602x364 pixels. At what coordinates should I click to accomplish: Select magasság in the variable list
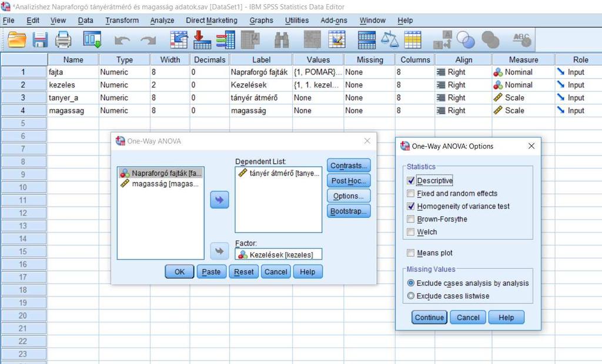pyautogui.click(x=160, y=184)
